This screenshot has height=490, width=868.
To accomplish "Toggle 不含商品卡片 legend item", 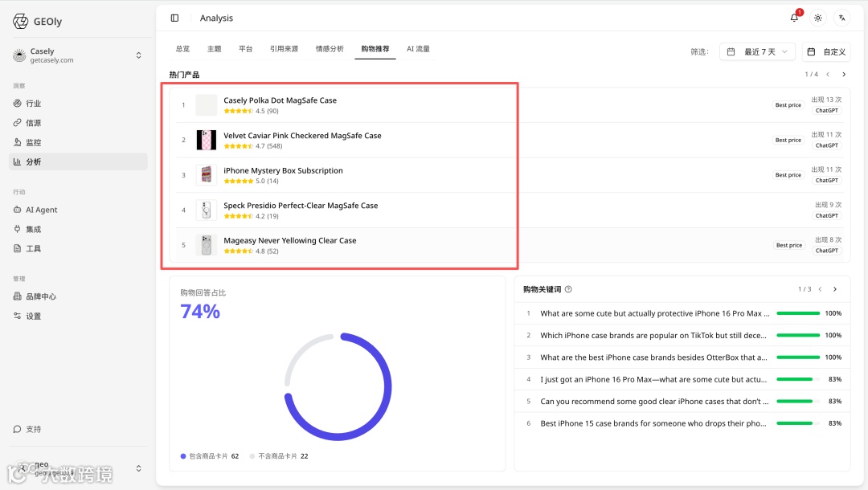I will 279,456.
